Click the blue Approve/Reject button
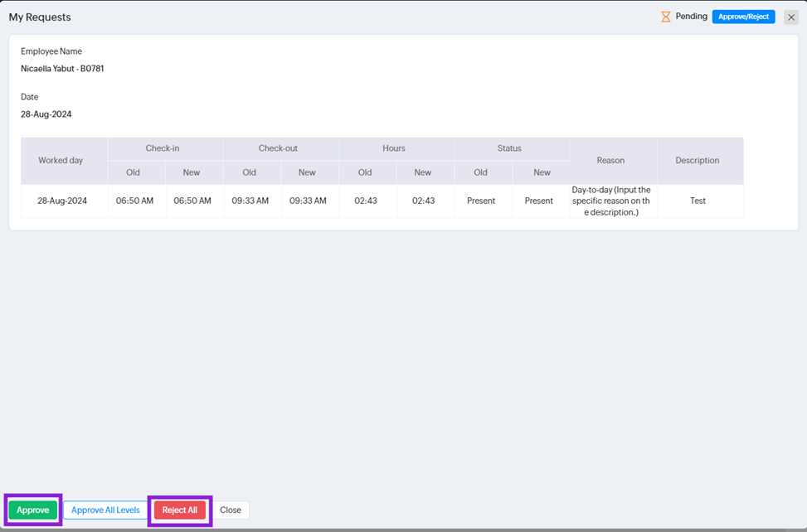 pos(743,17)
